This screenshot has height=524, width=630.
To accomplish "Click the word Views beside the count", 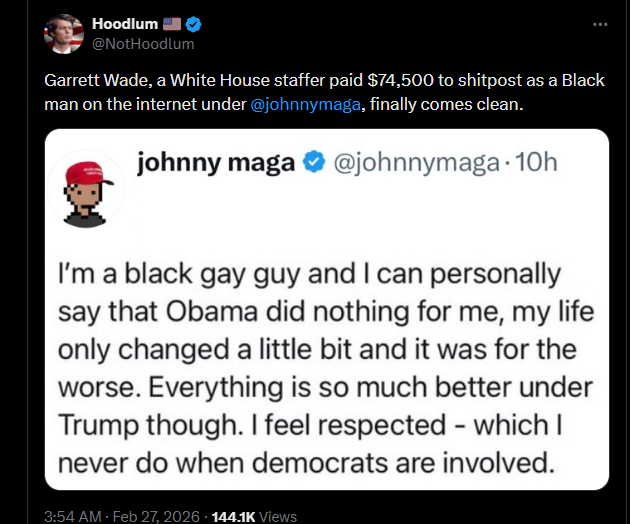I will [x=278, y=517].
